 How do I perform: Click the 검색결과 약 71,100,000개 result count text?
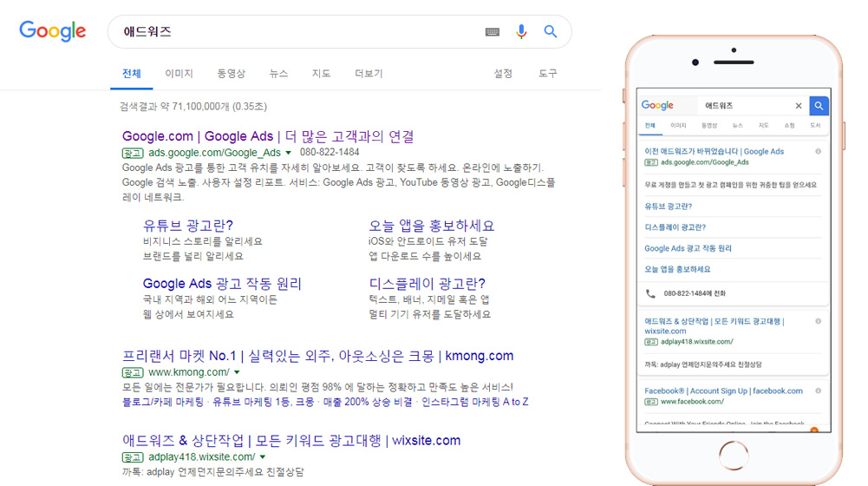[193, 107]
